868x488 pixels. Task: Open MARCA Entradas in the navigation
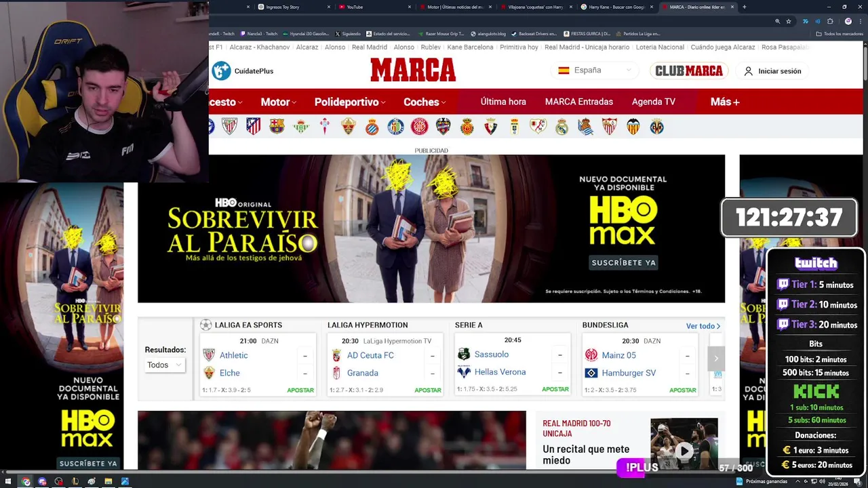click(x=579, y=102)
